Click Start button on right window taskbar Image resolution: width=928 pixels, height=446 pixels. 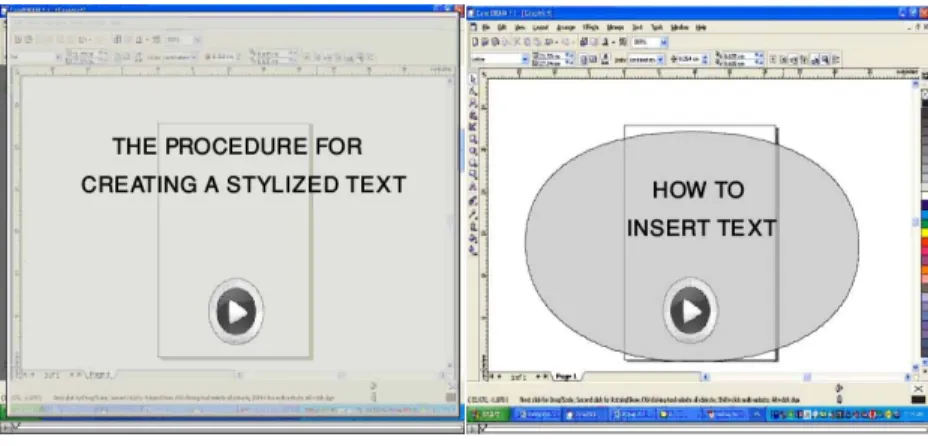(x=489, y=414)
